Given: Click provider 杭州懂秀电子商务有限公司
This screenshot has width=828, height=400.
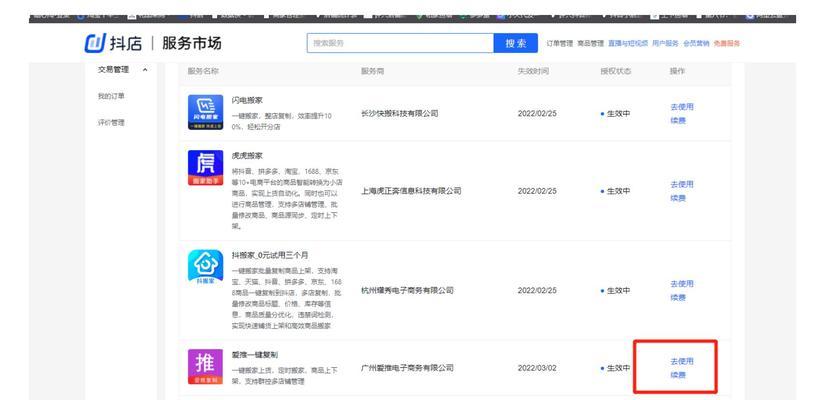Looking at the screenshot, I should (x=407, y=290).
